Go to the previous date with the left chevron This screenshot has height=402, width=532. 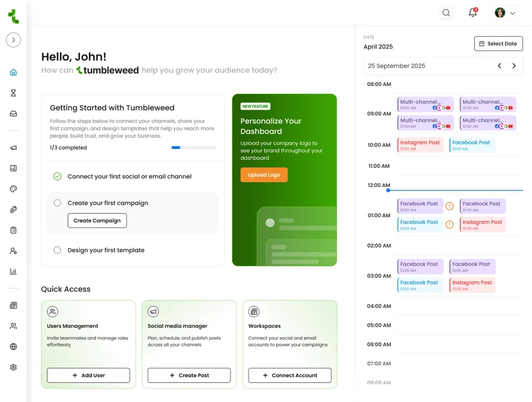[499, 66]
